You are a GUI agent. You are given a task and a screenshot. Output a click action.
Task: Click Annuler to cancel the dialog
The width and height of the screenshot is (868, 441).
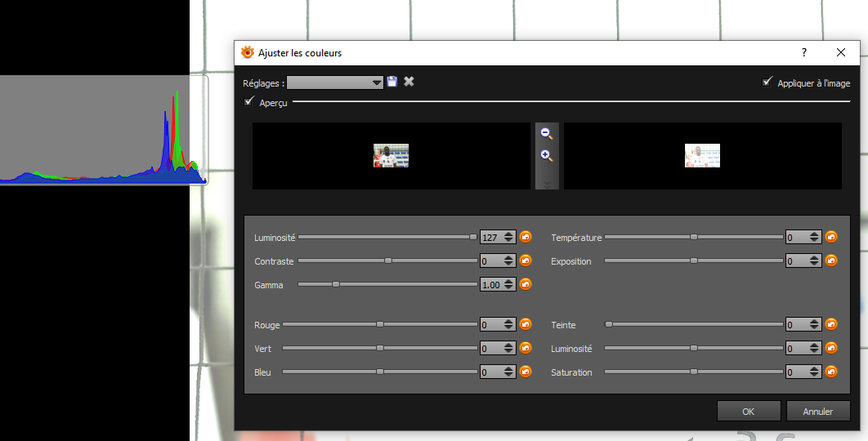(817, 411)
